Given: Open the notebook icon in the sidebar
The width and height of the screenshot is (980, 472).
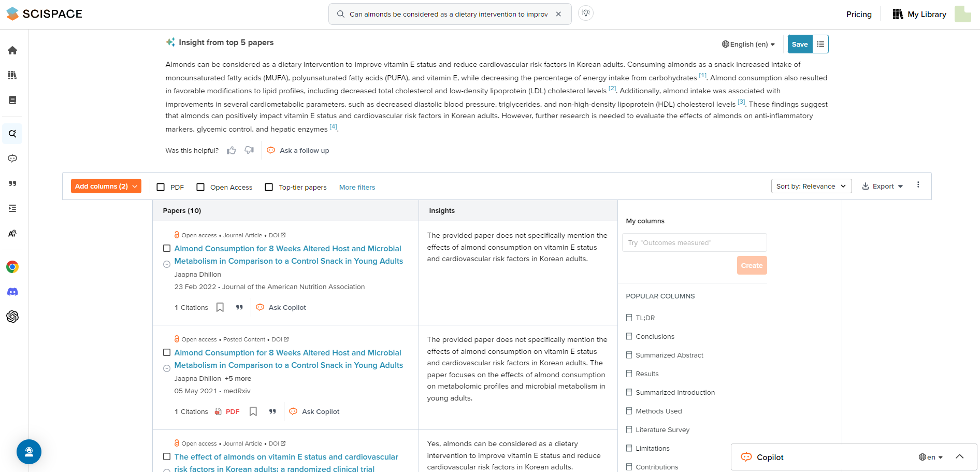Looking at the screenshot, I should (12, 100).
